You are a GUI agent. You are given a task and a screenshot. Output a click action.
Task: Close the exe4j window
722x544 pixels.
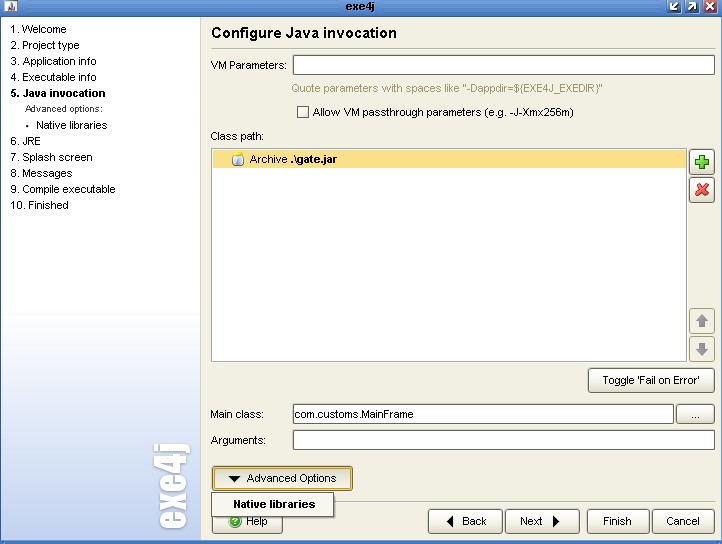[710, 6]
